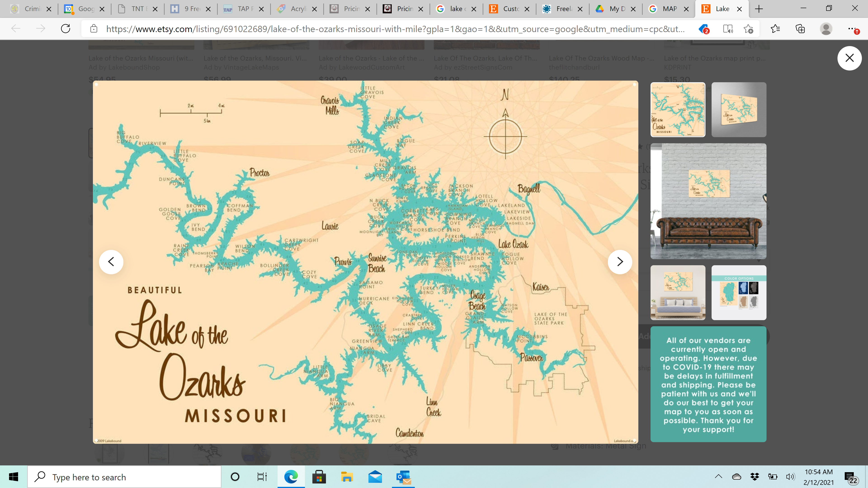The image size is (868, 488).
Task: Open Outlook from the taskbar
Action: coord(403,477)
